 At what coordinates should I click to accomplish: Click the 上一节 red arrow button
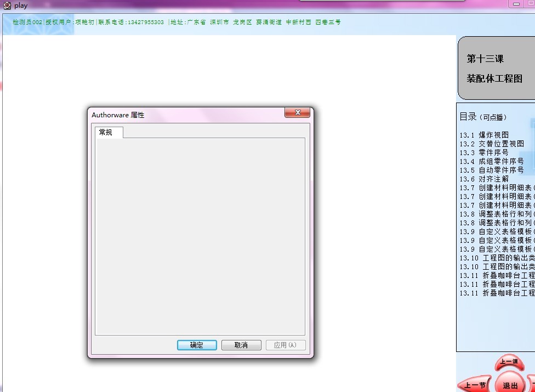pos(475,385)
